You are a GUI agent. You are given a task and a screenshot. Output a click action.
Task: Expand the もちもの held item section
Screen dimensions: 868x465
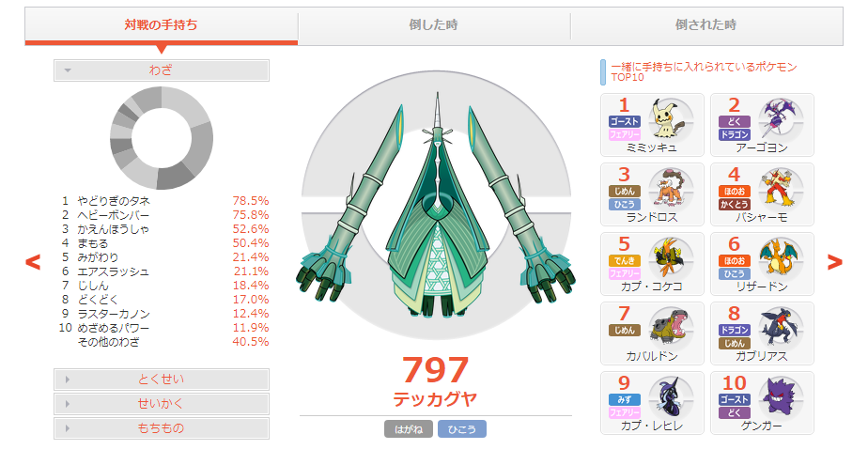161,428
